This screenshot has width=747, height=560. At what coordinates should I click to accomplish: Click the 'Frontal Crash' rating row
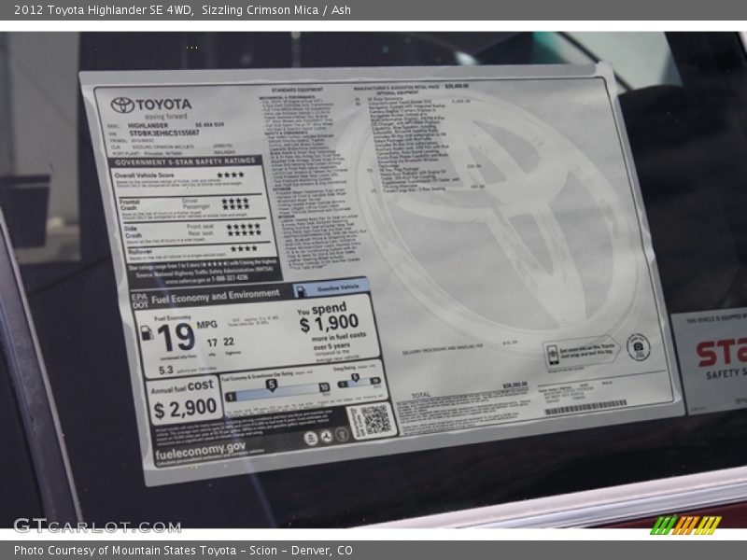pos(192,207)
